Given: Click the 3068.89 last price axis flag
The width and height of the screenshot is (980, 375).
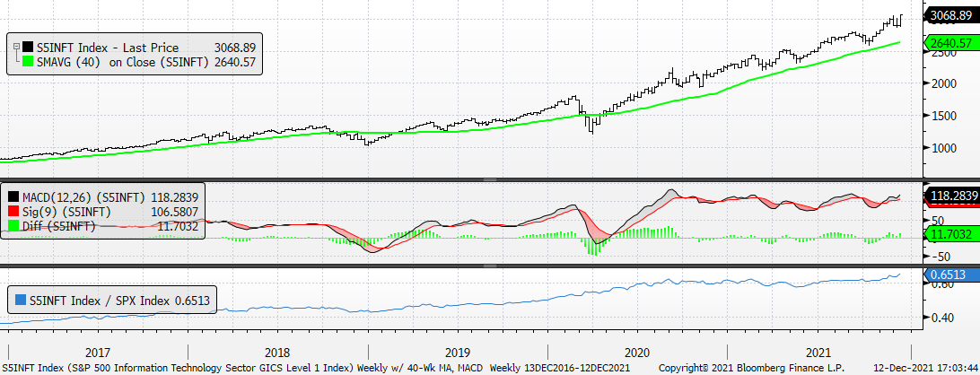Looking at the screenshot, I should pos(950,16).
